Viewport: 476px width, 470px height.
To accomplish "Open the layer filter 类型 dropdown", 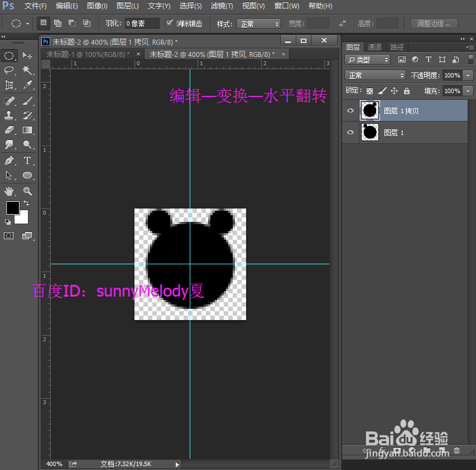I will pyautogui.click(x=367, y=60).
